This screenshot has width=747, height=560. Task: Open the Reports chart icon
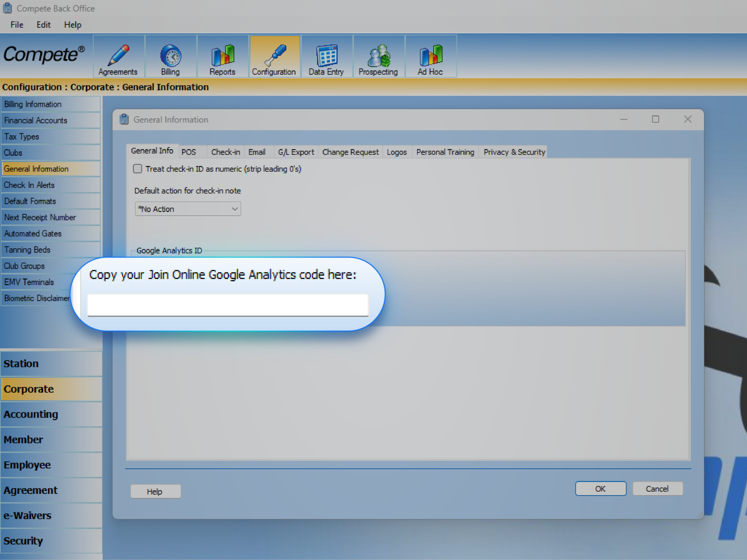pos(223,56)
